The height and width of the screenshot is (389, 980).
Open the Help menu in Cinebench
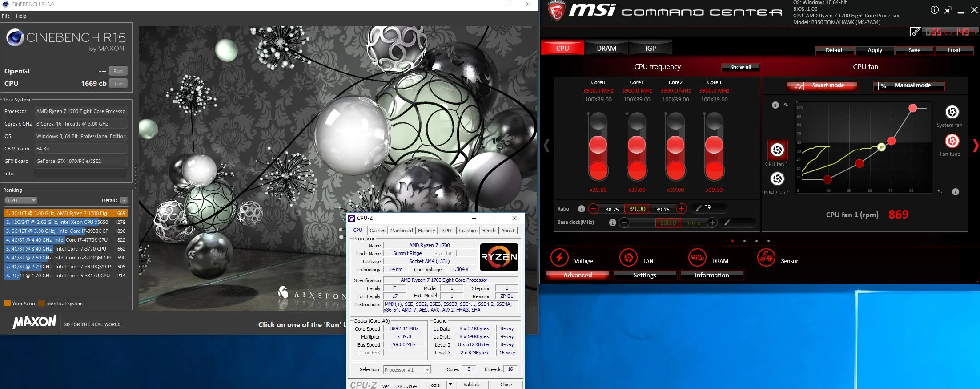click(x=21, y=16)
